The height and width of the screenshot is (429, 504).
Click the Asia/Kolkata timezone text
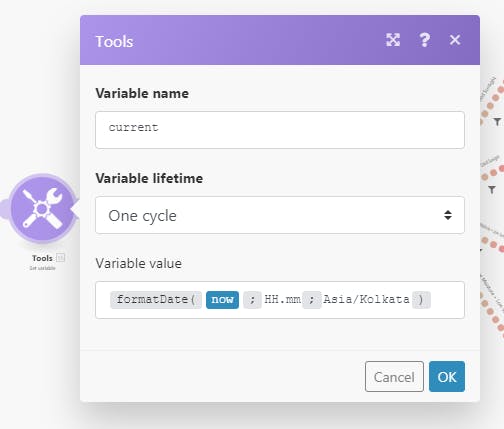366,299
